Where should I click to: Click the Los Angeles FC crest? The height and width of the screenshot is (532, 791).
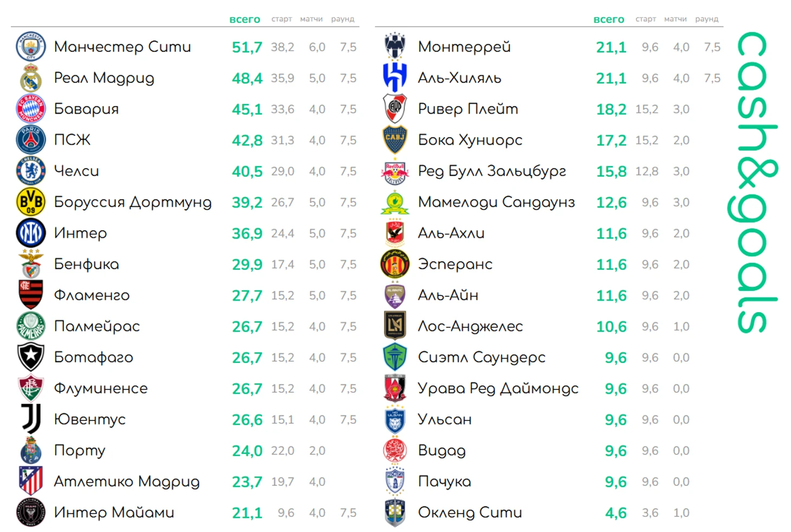coord(395,326)
